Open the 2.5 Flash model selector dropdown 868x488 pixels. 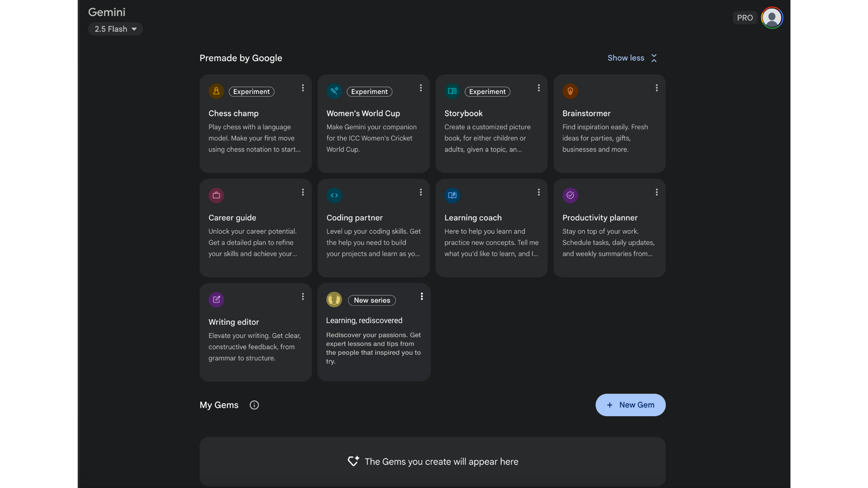click(116, 29)
